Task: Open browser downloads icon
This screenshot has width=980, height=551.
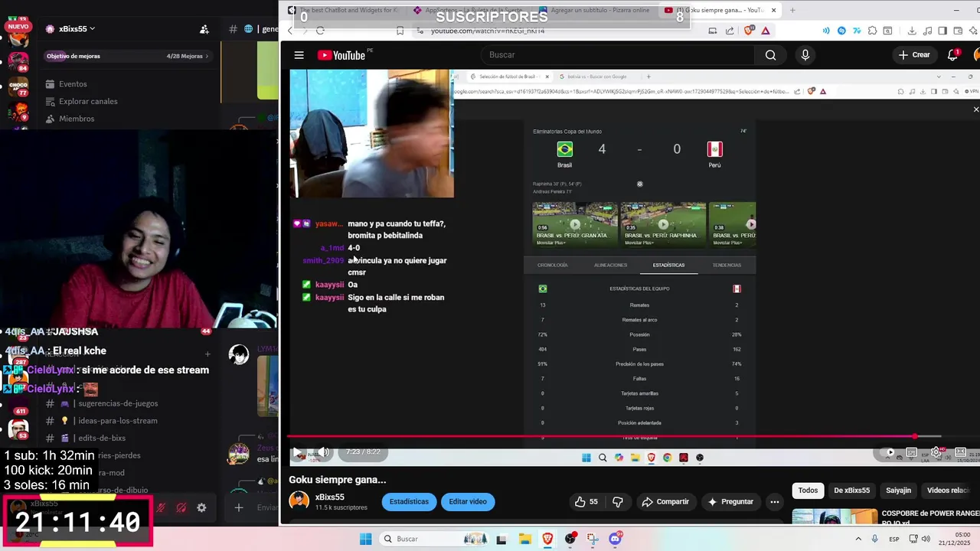Action: point(912,31)
